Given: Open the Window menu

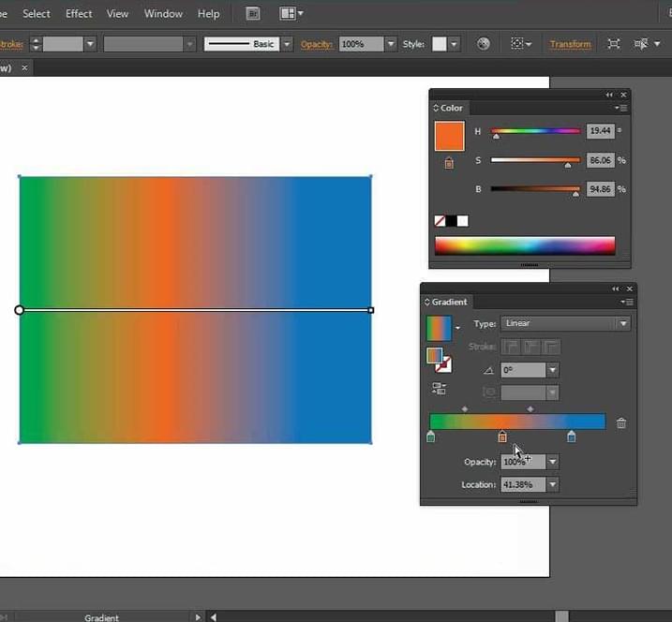Looking at the screenshot, I should pyautogui.click(x=163, y=13).
